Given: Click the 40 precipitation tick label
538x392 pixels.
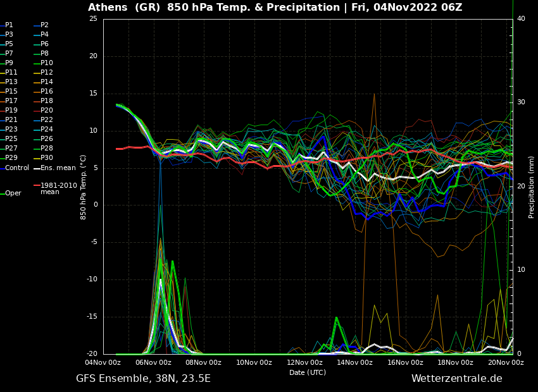Looking at the screenshot, I should click(x=521, y=19).
